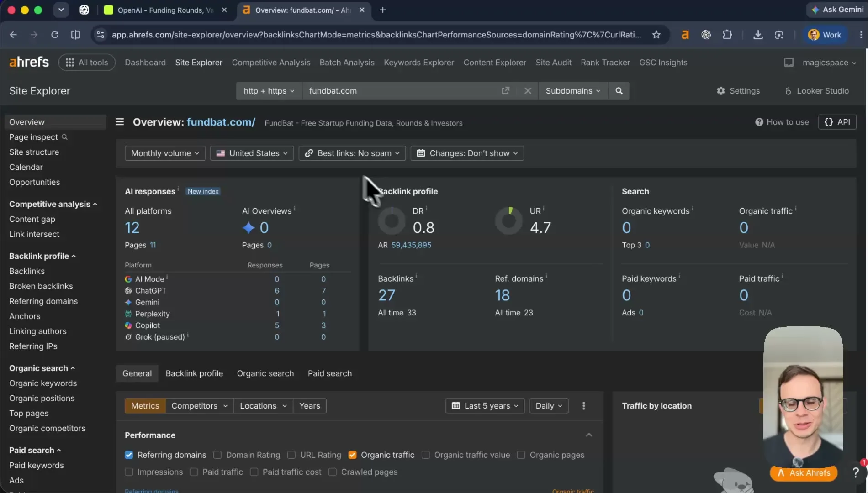
Task: Open Best links: No spam dropdown
Action: click(x=352, y=153)
